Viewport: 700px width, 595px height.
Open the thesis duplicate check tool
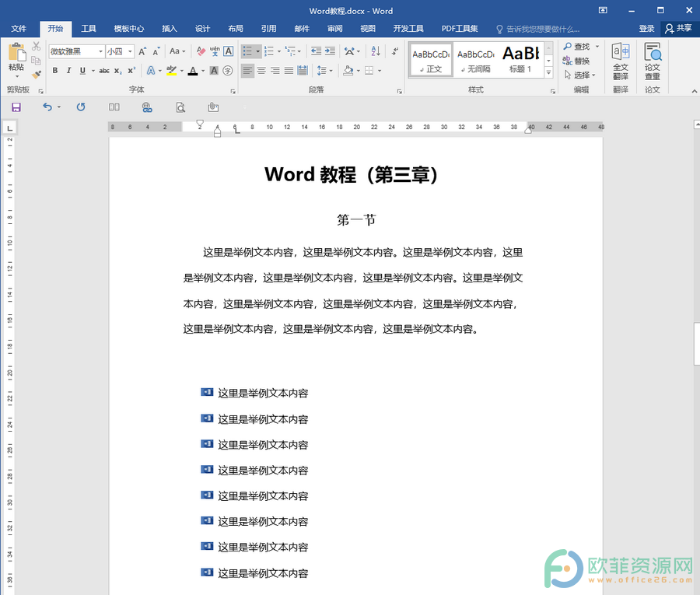point(653,61)
